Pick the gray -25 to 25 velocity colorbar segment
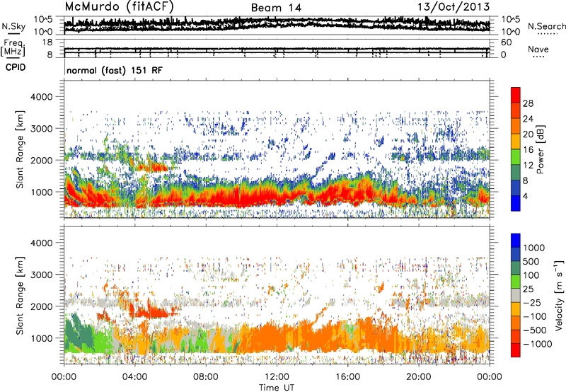This screenshot has width=566, height=392. click(516, 295)
